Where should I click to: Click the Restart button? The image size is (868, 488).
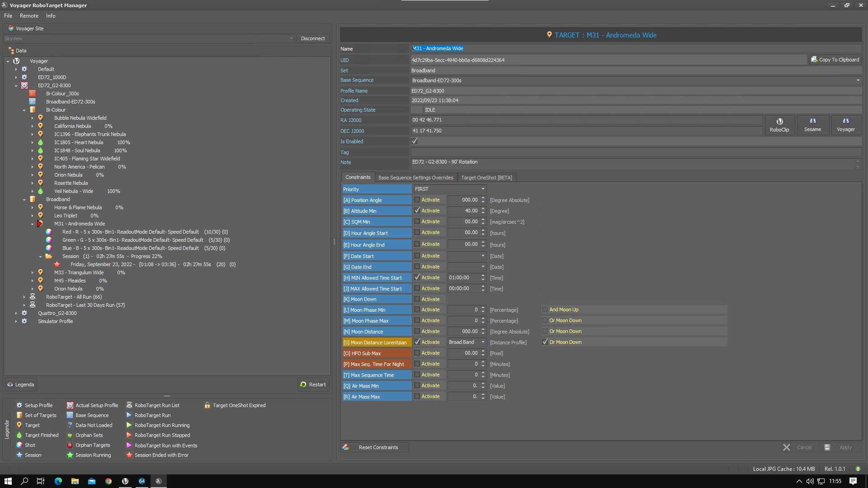point(313,385)
